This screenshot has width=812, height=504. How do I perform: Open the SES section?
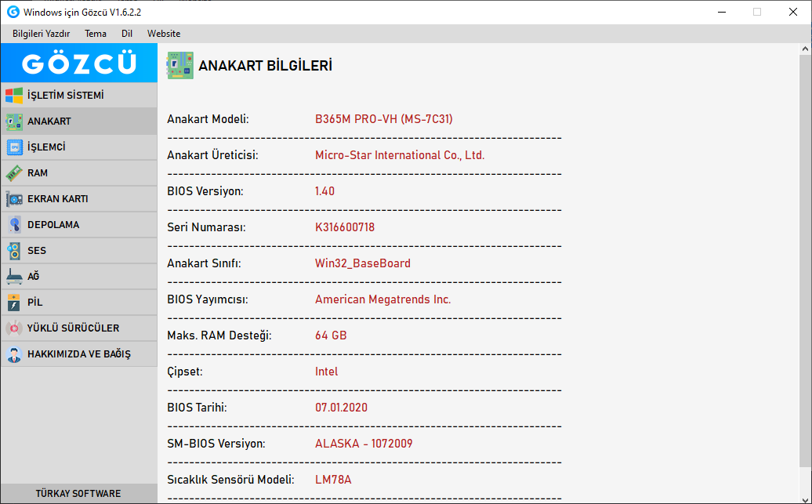pyautogui.click(x=78, y=251)
